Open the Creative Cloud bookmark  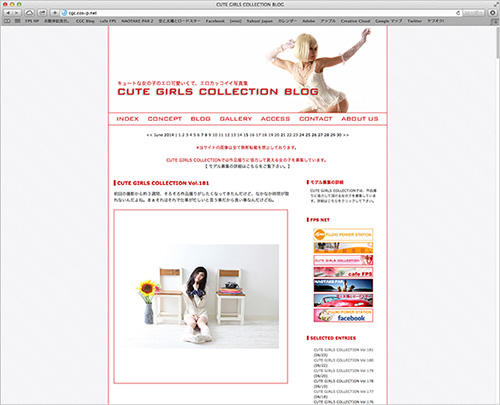(355, 21)
